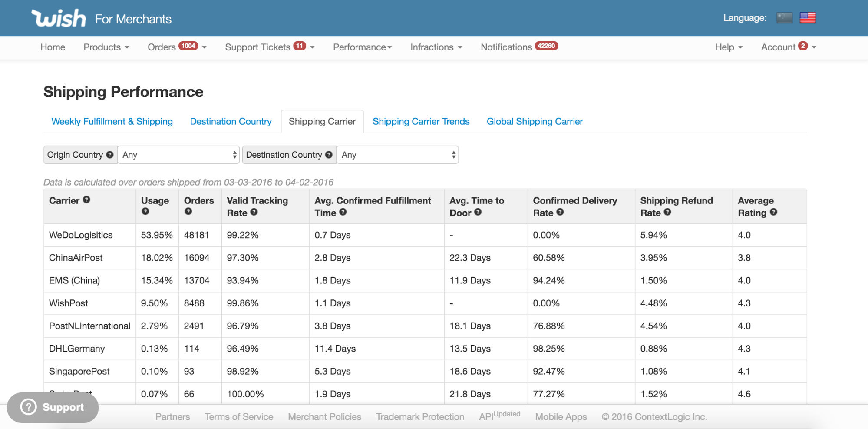This screenshot has width=868, height=429.
Task: Click 94.24% confirmed delivery rate
Action: [549, 280]
